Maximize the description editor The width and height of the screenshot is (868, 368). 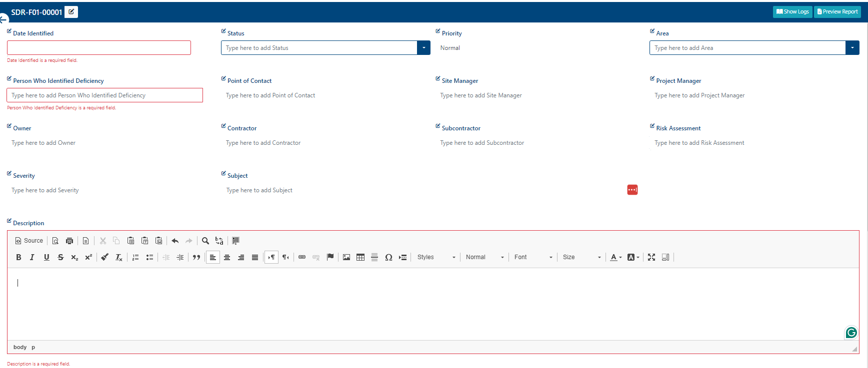651,257
